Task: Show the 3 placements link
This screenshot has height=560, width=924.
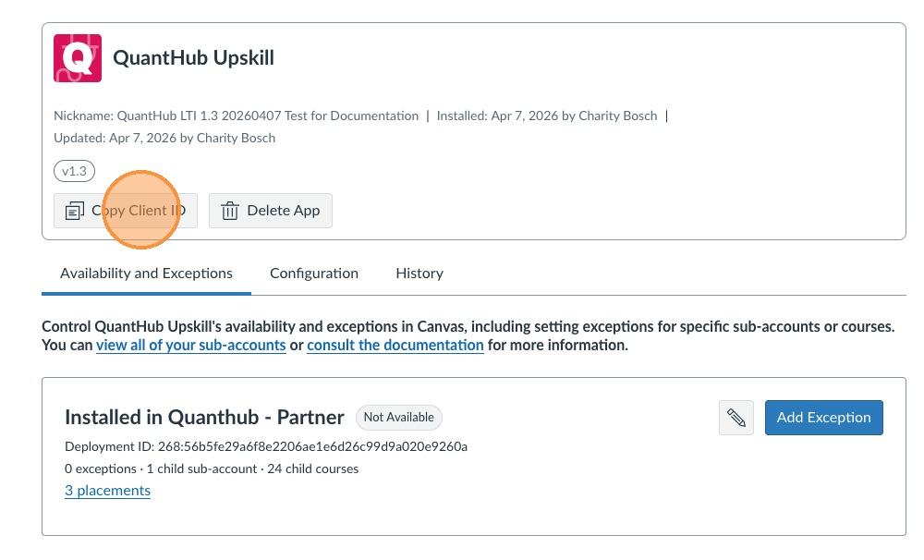Action: [x=107, y=491]
